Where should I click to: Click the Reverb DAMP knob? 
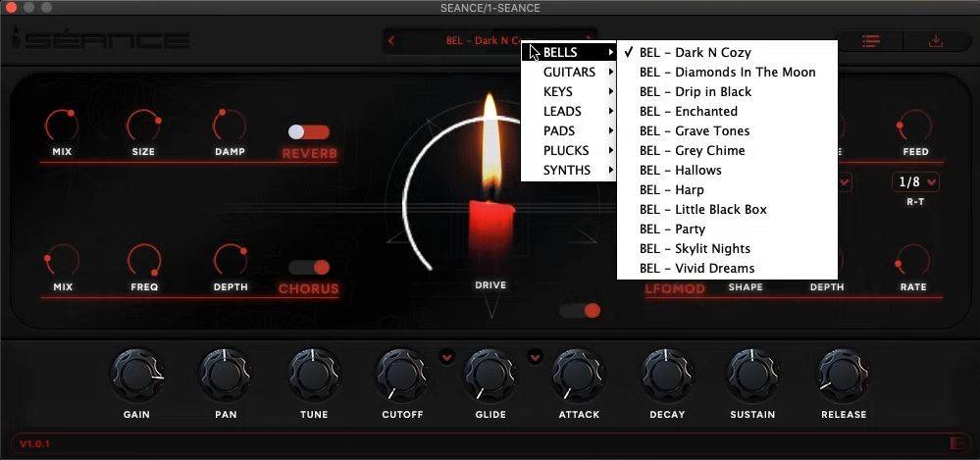click(x=230, y=126)
